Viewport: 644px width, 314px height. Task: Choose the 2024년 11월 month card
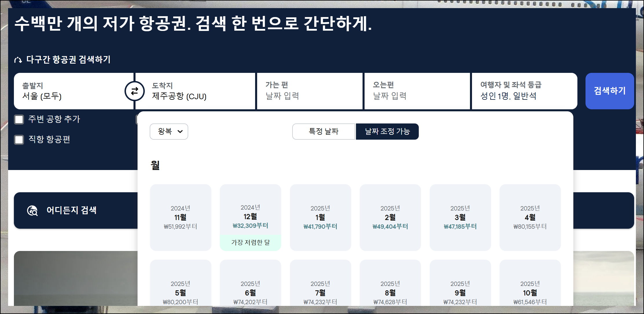coord(180,217)
